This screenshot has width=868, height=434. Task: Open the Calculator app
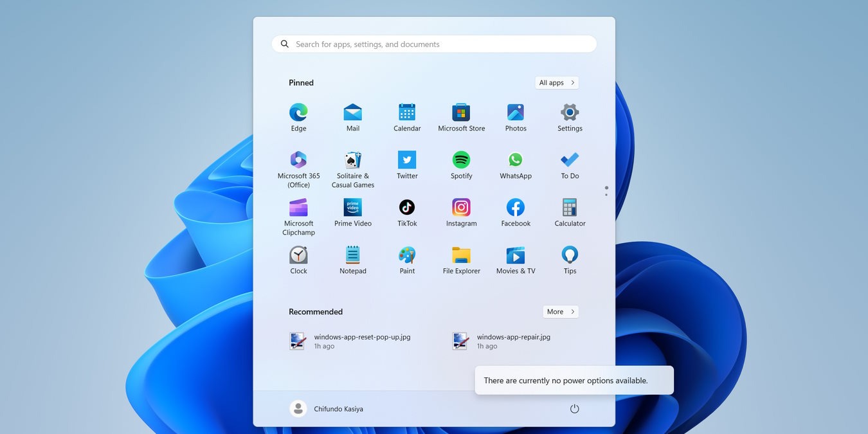569,208
